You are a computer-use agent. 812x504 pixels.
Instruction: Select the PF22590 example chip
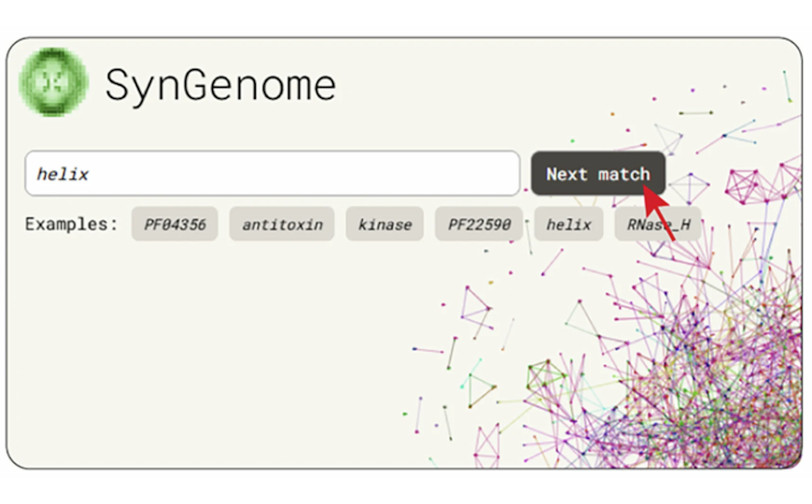coord(479,225)
